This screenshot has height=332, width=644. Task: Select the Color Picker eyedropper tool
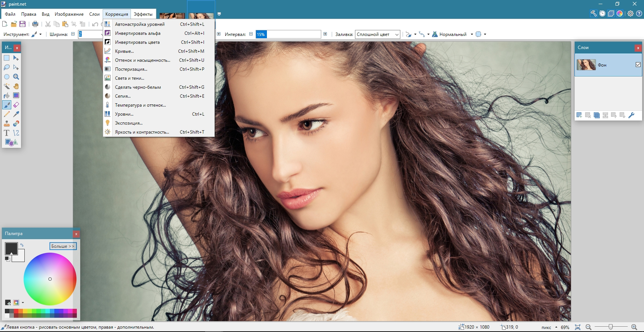pyautogui.click(x=16, y=114)
